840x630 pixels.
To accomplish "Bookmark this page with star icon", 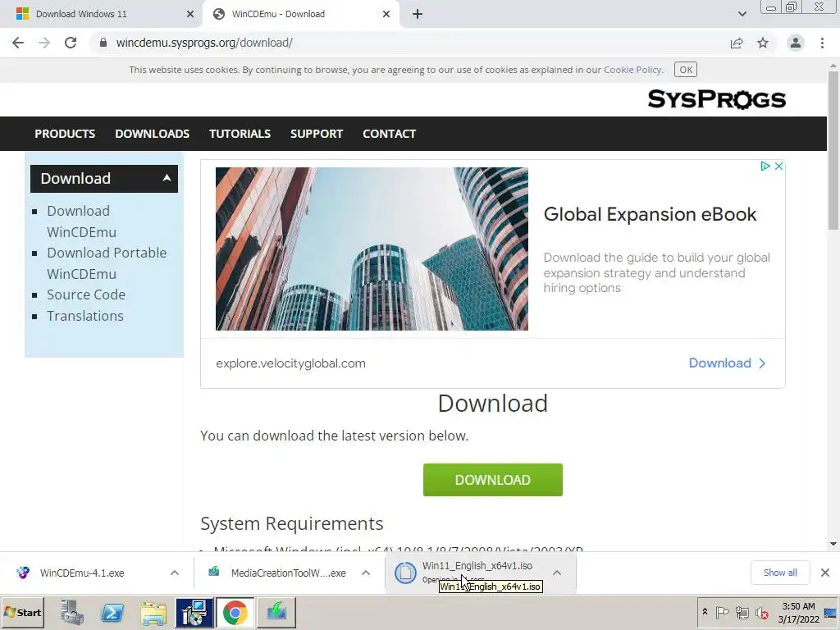I will (x=763, y=43).
